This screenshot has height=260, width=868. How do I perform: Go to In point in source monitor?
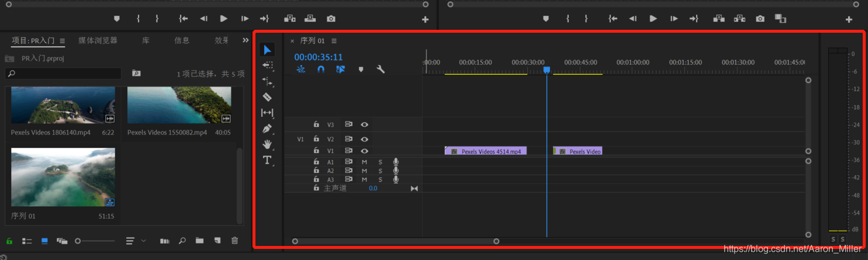[183, 19]
